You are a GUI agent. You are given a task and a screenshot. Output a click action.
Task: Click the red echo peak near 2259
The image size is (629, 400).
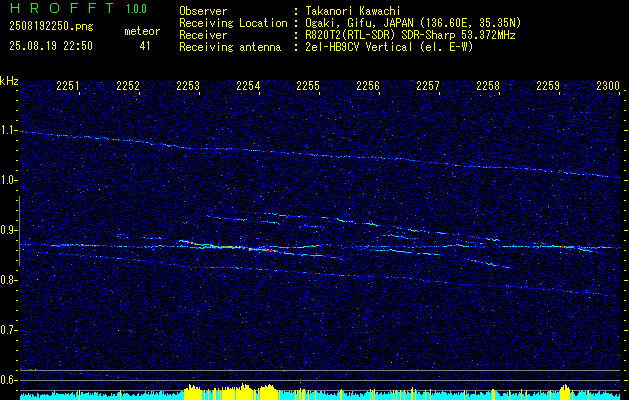tap(567, 247)
